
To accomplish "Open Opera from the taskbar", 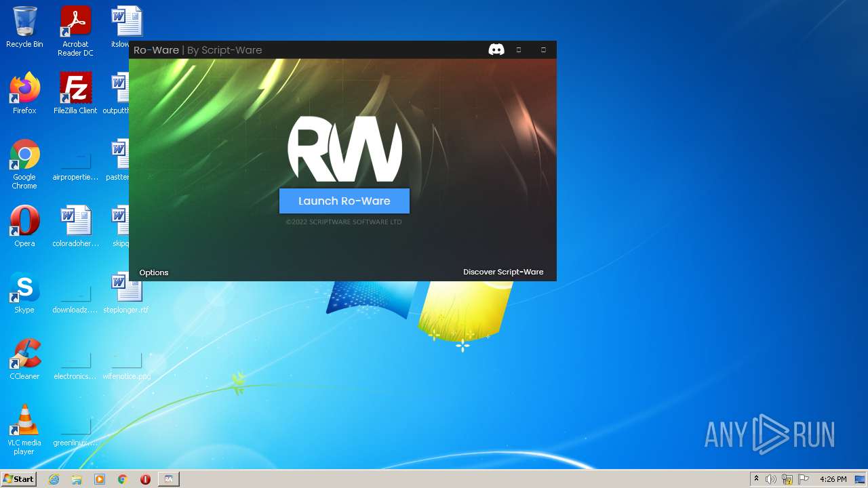I will (x=145, y=479).
